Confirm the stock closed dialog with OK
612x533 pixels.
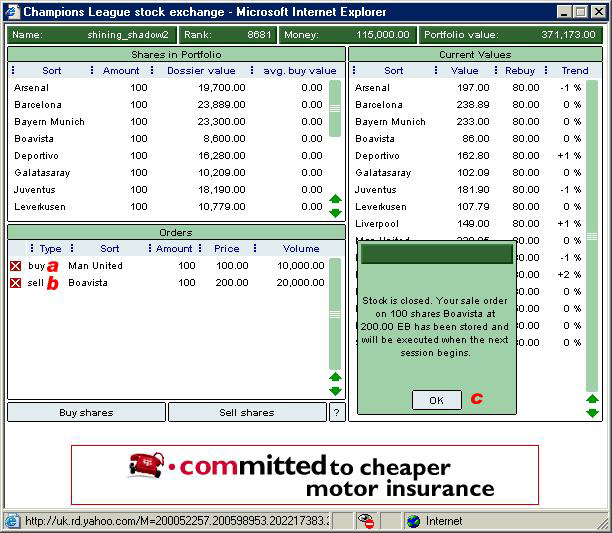point(437,400)
